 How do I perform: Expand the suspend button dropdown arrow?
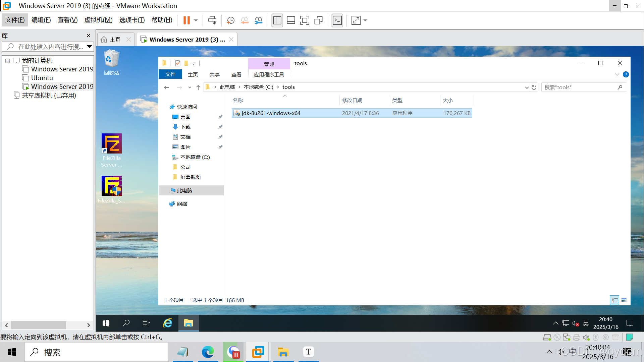coord(195,20)
